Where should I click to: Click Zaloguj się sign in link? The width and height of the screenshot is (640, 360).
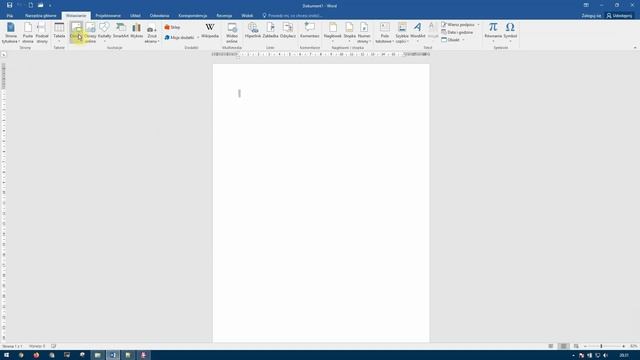click(x=591, y=16)
